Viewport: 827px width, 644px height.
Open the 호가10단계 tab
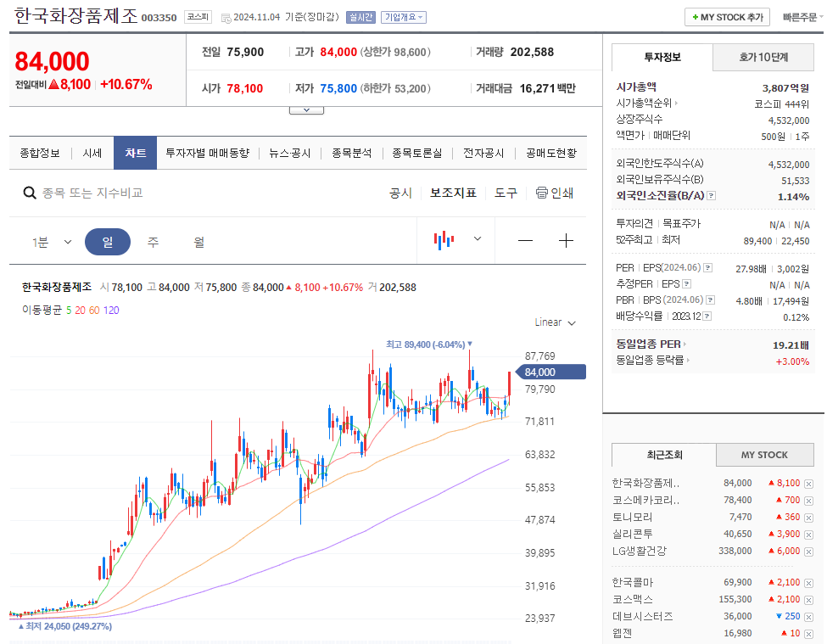tap(763, 57)
